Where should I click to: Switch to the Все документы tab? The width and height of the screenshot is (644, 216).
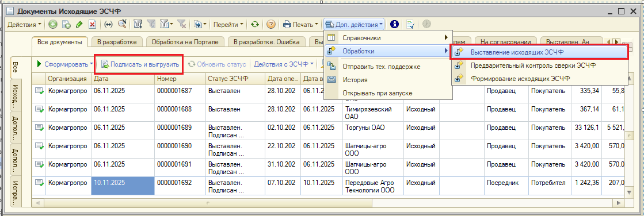pyautogui.click(x=59, y=41)
